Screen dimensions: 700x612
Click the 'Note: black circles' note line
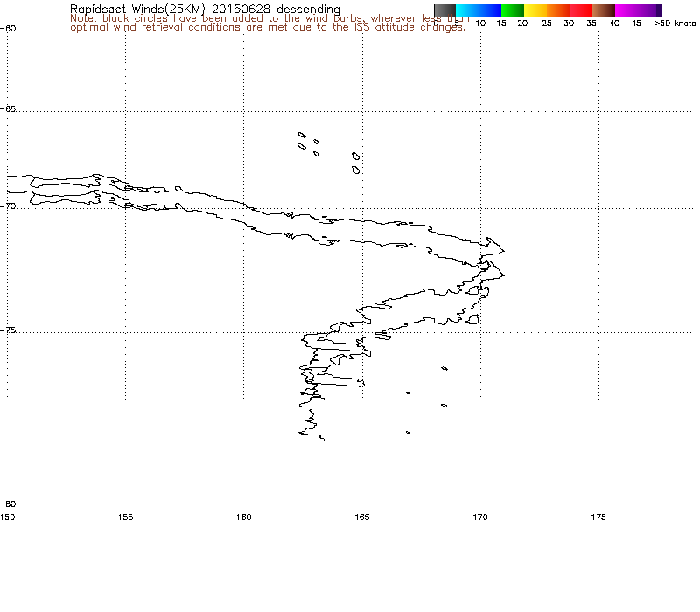click(269, 18)
